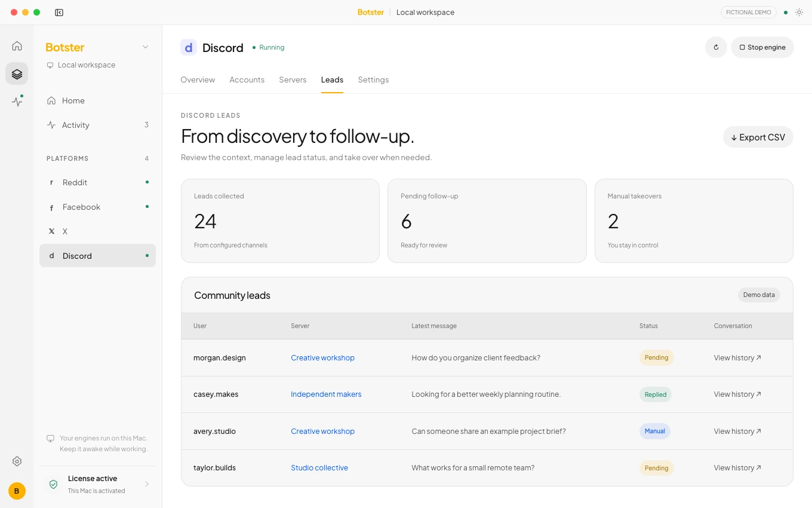This screenshot has width=812, height=508.
Task: Switch to the Servers tab
Action: point(293,80)
